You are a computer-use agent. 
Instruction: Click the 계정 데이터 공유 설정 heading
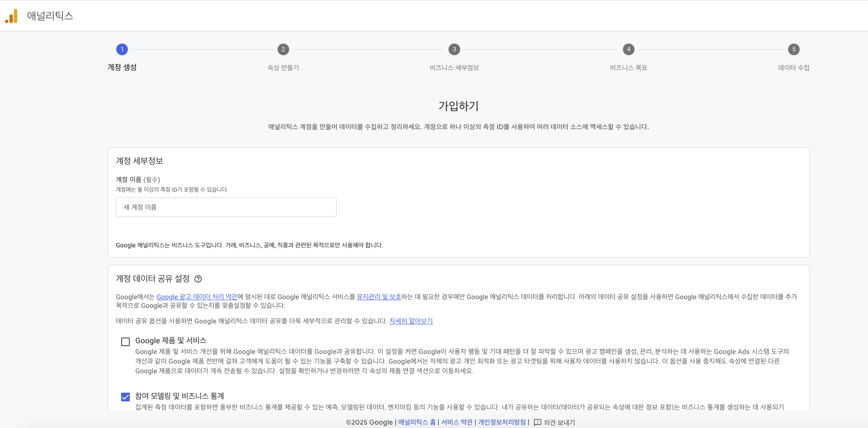[153, 279]
